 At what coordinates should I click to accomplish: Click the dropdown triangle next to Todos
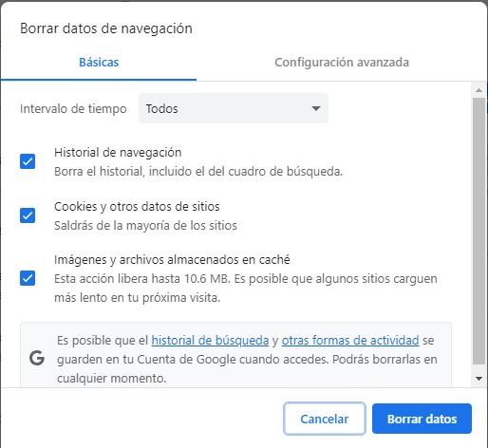315,108
